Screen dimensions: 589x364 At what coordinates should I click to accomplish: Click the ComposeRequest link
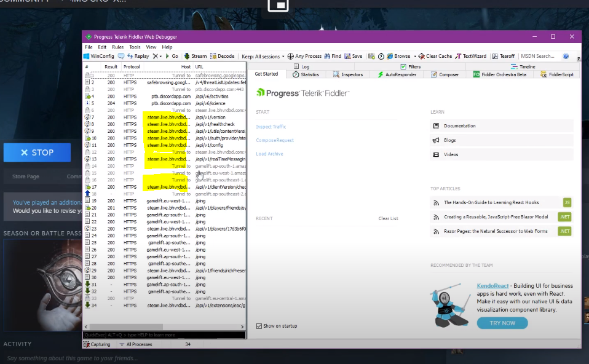(275, 140)
